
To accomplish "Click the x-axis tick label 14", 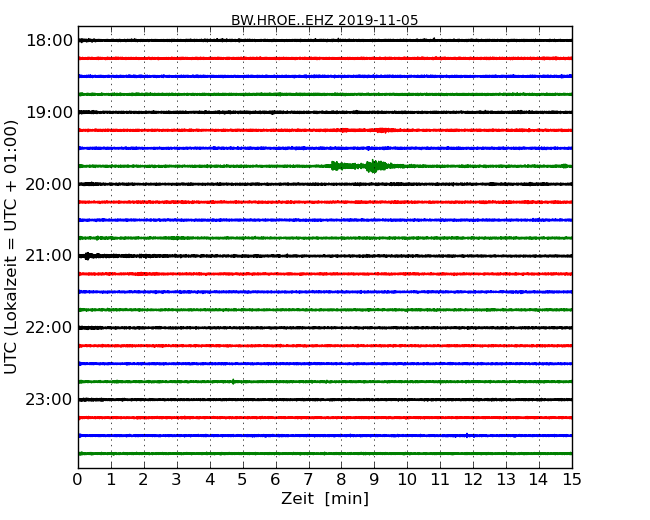I will pyautogui.click(x=539, y=479).
